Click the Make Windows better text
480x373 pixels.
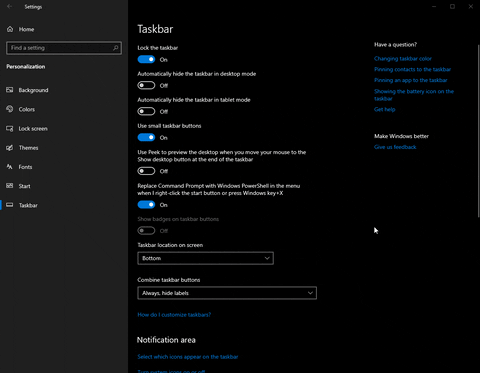[401, 136]
